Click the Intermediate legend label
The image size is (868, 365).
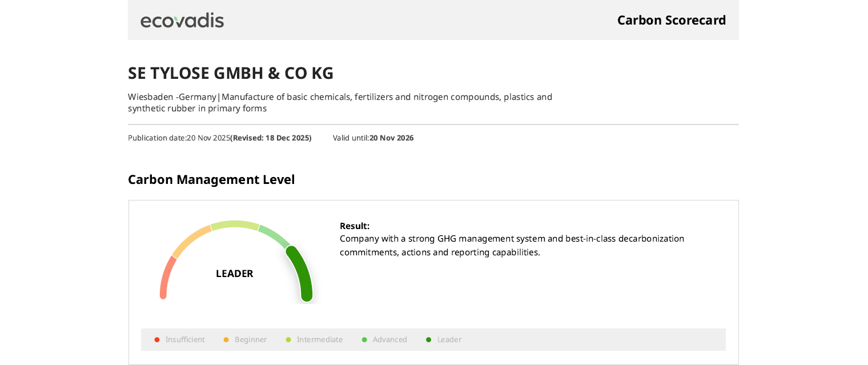click(x=320, y=340)
